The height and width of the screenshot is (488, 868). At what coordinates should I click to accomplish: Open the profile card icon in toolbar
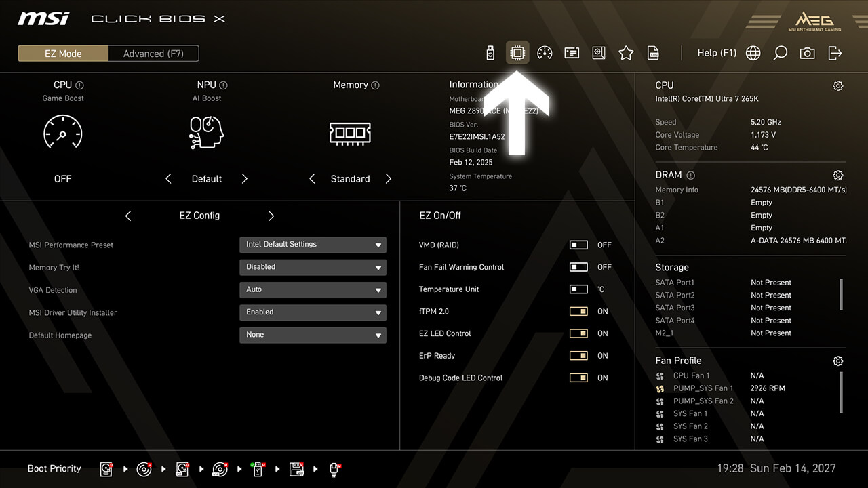[x=572, y=53]
